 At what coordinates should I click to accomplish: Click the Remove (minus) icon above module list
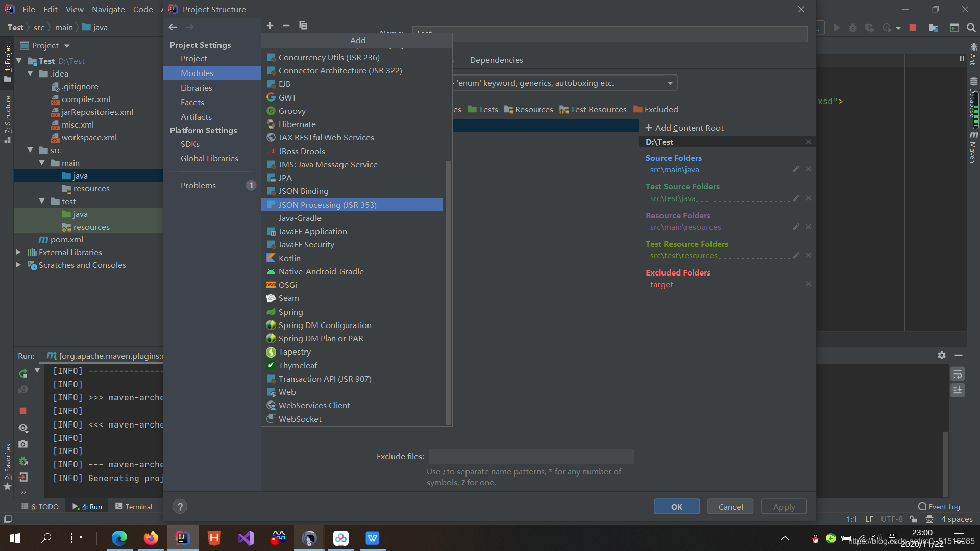[x=286, y=26]
